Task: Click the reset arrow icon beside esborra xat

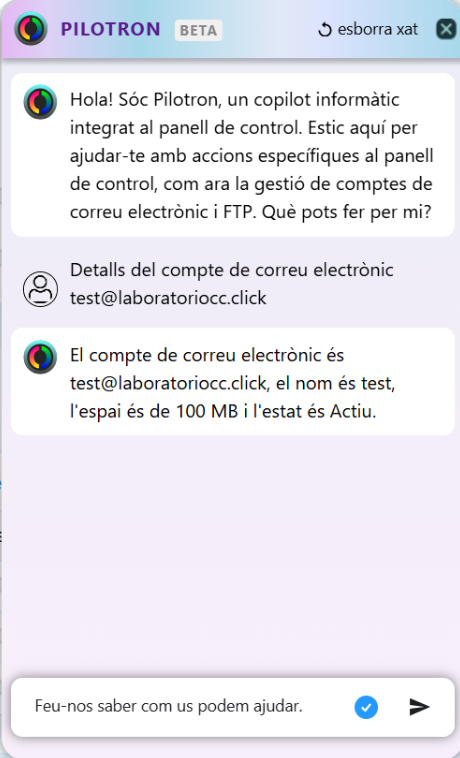Action: 325,30
